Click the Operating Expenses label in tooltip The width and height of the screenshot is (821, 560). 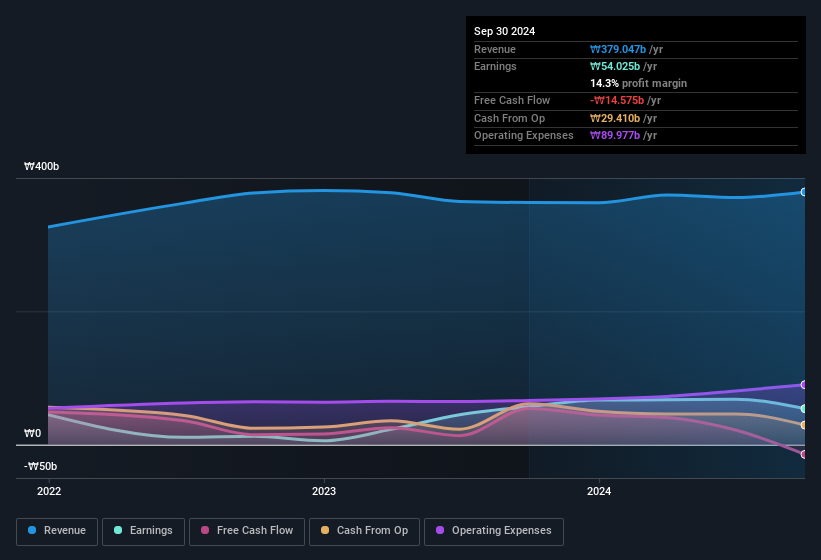(524, 136)
